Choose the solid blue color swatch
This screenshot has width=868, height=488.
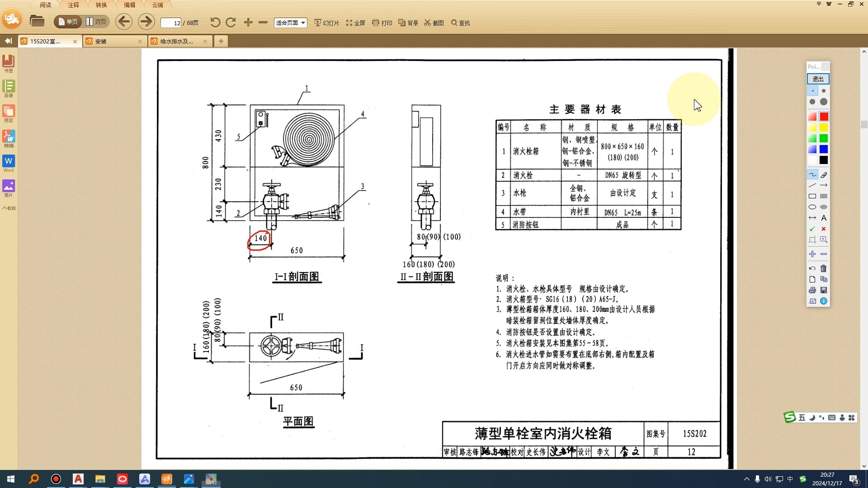coord(824,149)
